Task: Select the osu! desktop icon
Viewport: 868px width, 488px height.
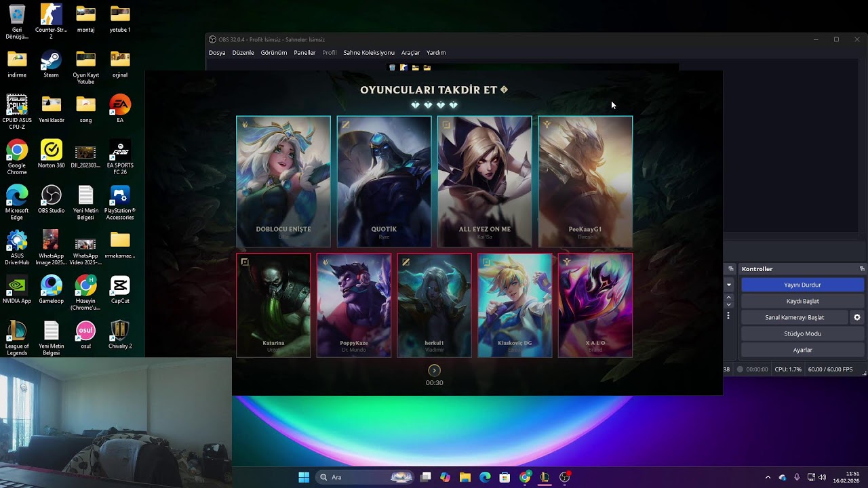Action: [x=85, y=335]
